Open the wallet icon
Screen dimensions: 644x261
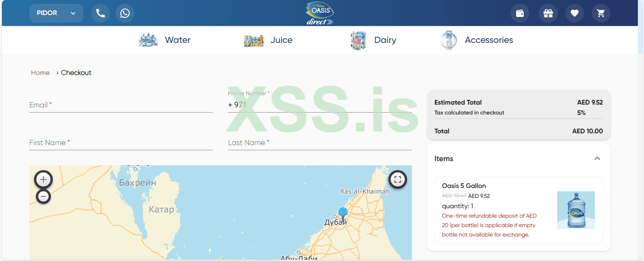[520, 13]
